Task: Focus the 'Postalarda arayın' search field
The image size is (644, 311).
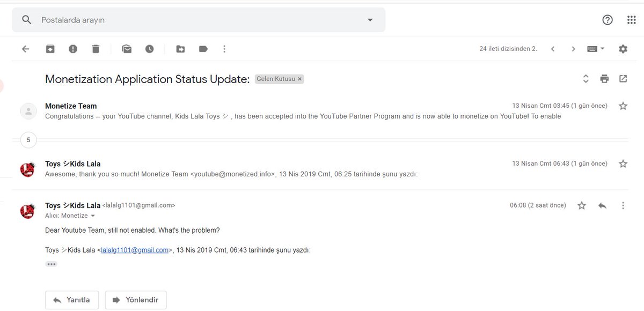Action: point(199,20)
